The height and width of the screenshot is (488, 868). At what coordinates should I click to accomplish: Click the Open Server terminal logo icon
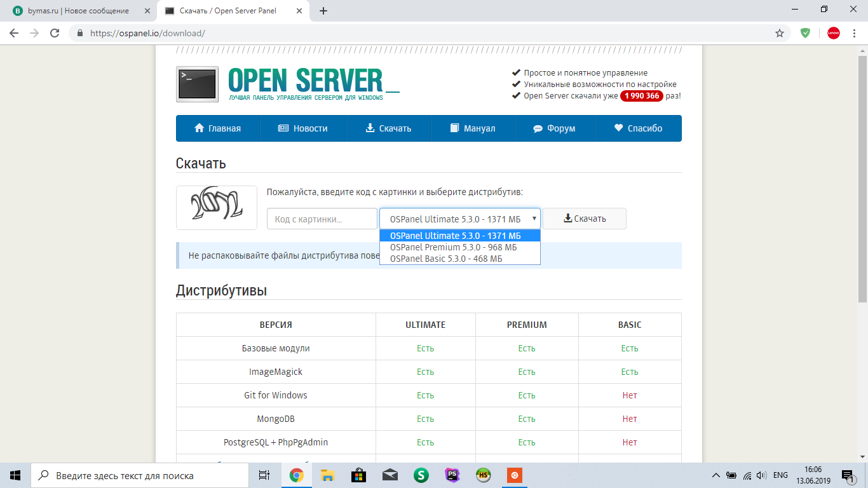pyautogui.click(x=197, y=84)
